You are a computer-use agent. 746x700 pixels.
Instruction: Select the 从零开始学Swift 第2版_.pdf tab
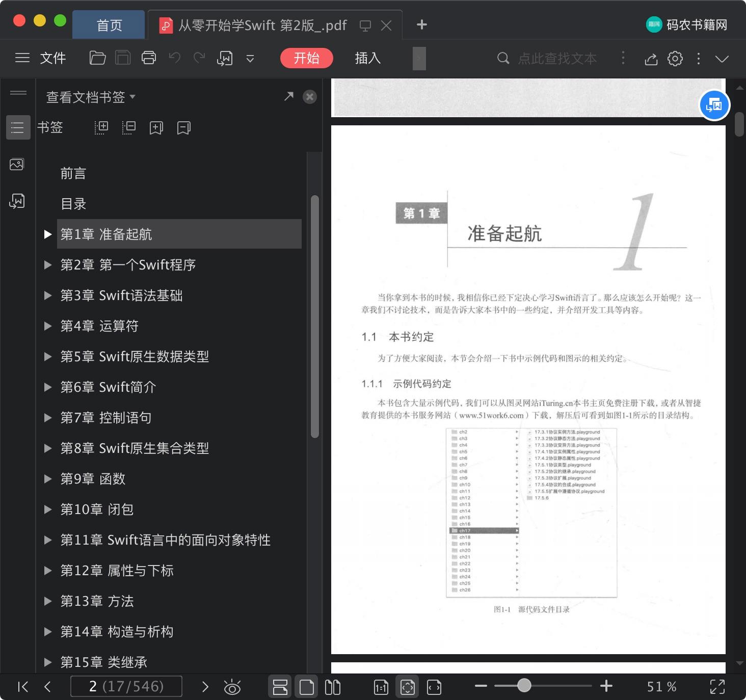(x=263, y=25)
